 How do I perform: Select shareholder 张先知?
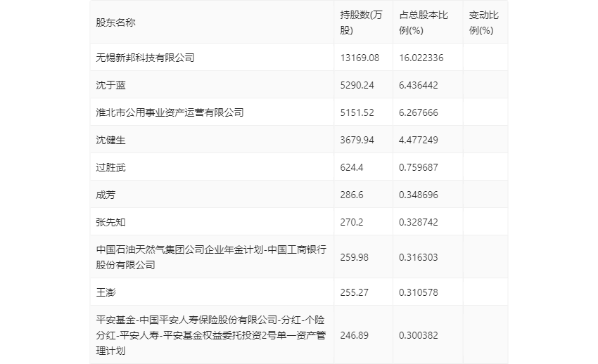pyautogui.click(x=110, y=222)
